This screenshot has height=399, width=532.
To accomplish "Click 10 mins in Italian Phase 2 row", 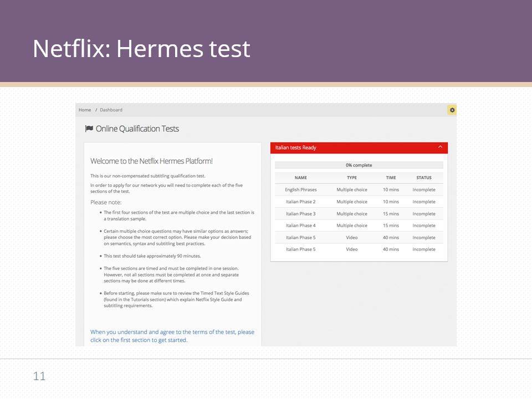I will [391, 202].
